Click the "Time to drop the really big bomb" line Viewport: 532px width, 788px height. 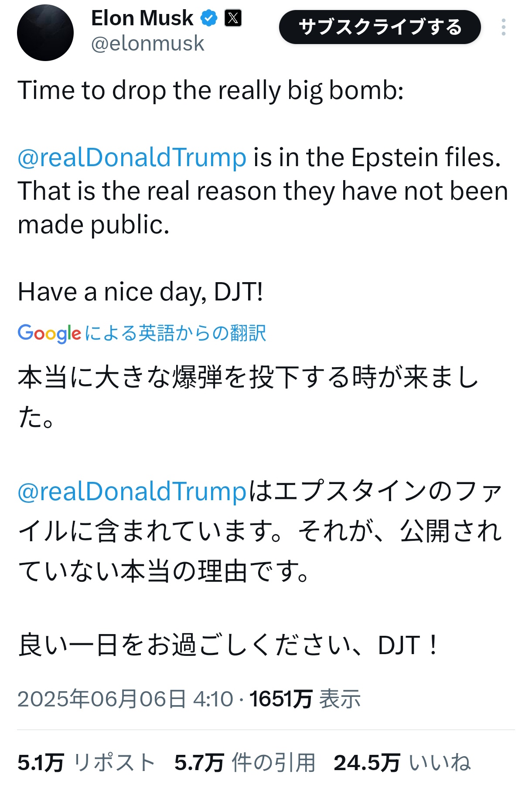pyautogui.click(x=211, y=91)
